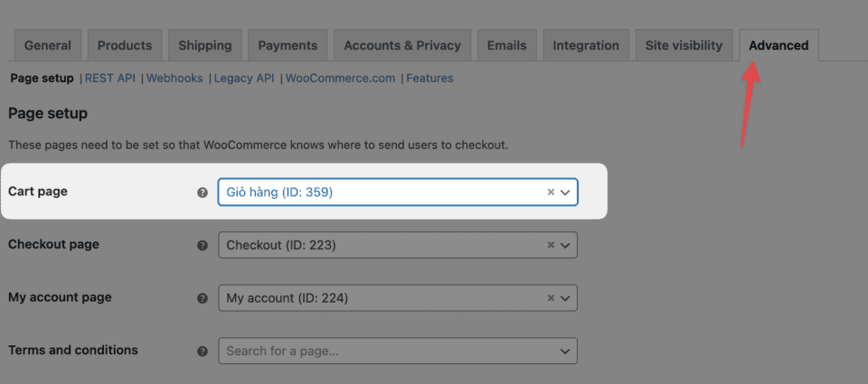Open the Accounts & Privacy tab
This screenshot has height=384, width=868.
click(x=401, y=45)
